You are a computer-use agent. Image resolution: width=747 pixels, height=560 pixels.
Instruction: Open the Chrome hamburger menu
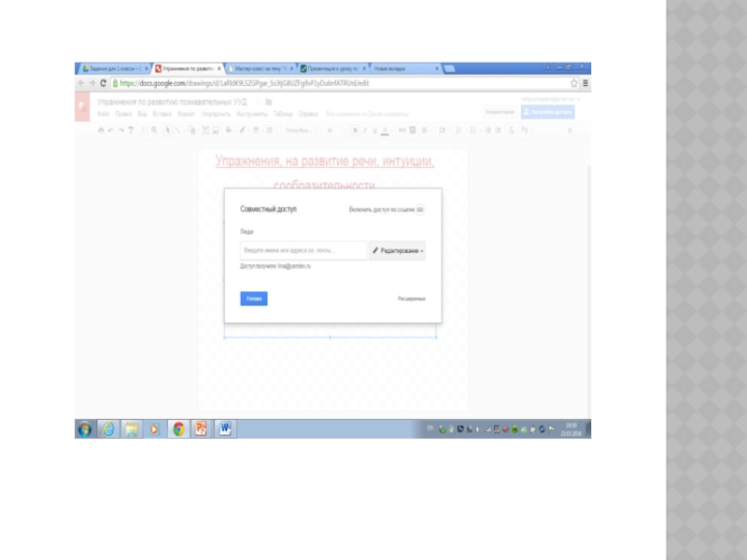tap(585, 83)
